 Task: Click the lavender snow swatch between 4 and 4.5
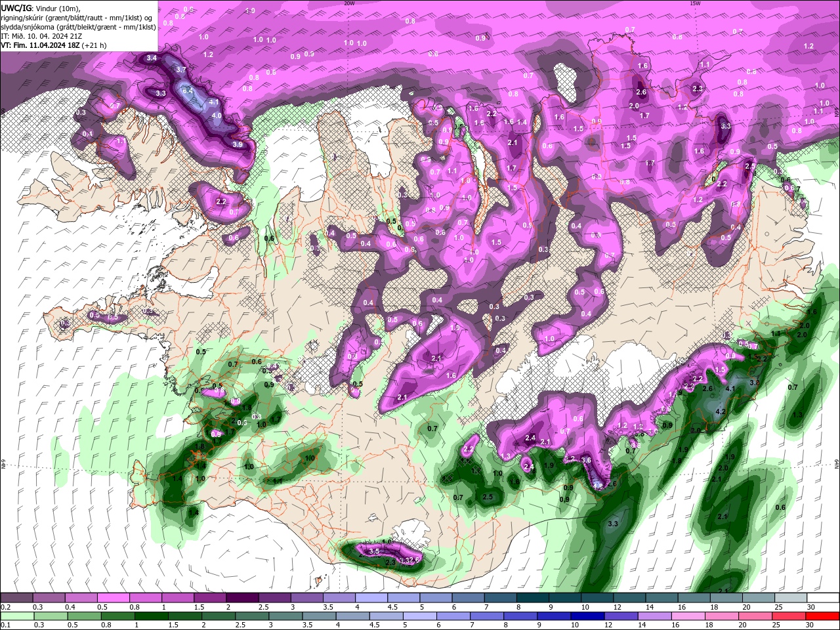[371, 598]
